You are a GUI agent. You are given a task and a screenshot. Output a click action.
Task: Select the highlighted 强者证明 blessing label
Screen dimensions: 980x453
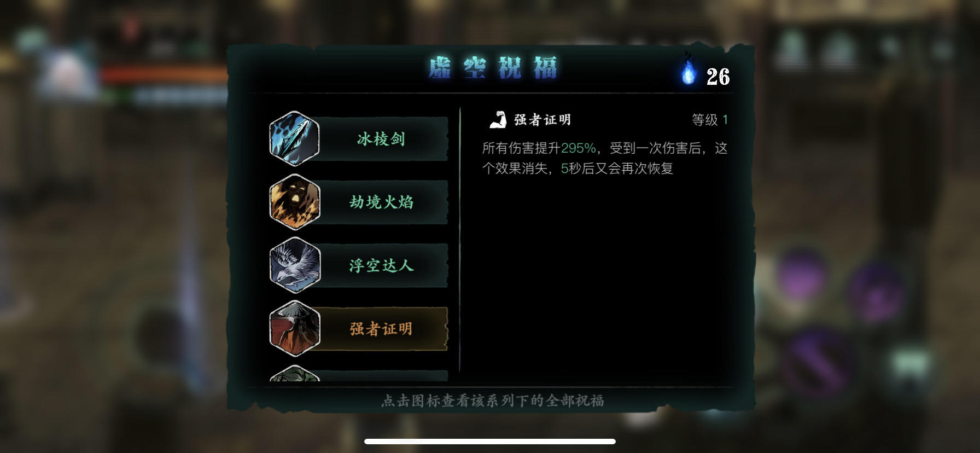click(x=381, y=329)
